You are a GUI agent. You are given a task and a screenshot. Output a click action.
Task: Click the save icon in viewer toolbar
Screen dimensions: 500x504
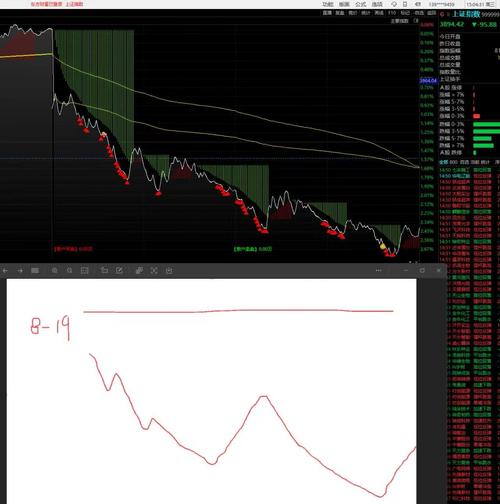pyautogui.click(x=169, y=270)
